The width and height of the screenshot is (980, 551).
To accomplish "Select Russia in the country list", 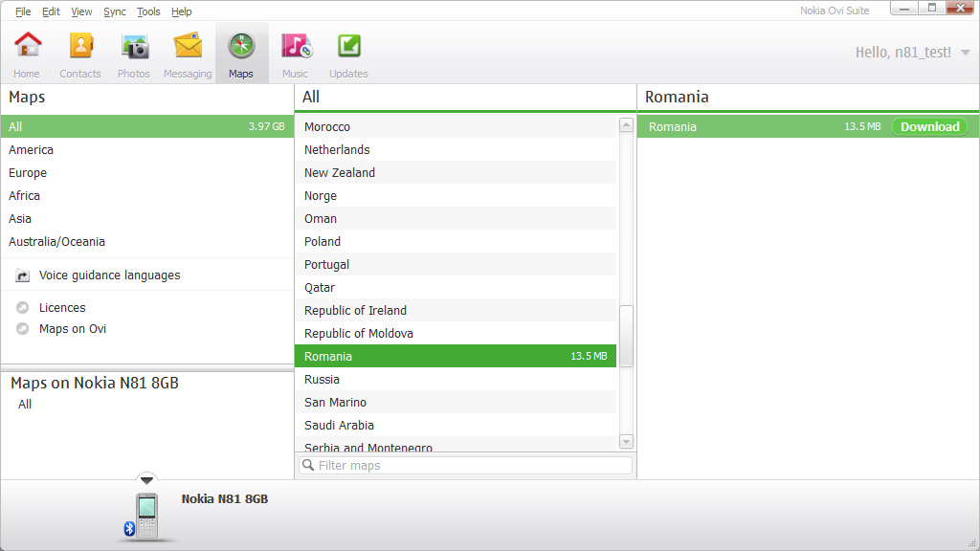I will (x=456, y=379).
